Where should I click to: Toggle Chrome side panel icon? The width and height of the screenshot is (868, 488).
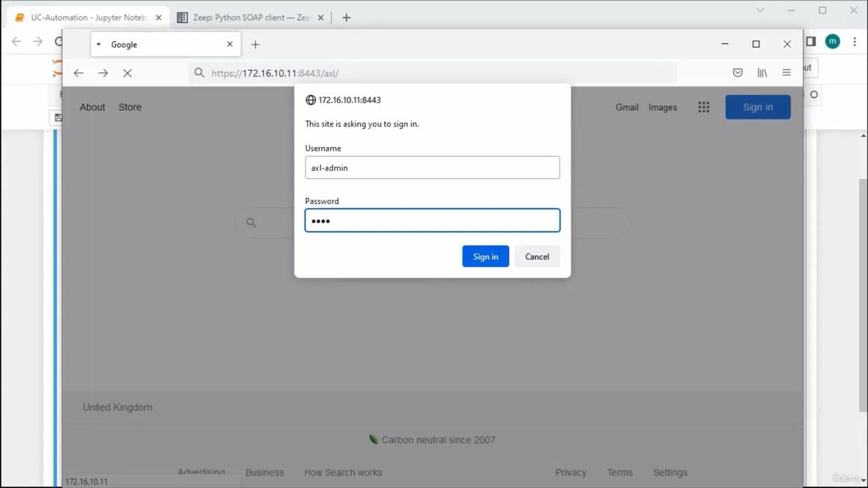tap(810, 41)
